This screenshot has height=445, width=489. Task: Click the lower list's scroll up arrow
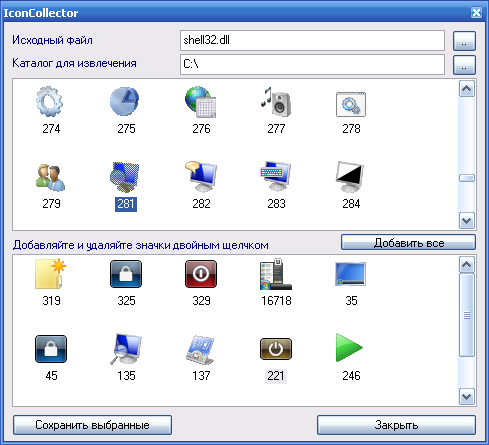pyautogui.click(x=467, y=265)
